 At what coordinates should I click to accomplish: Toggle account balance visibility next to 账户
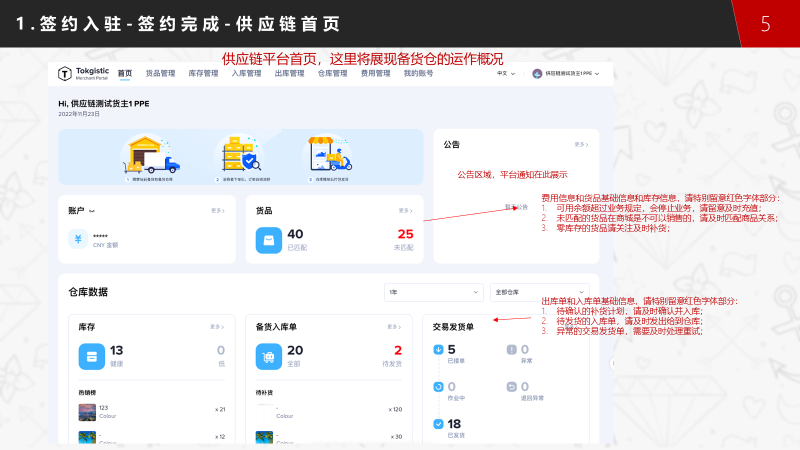coord(92,211)
